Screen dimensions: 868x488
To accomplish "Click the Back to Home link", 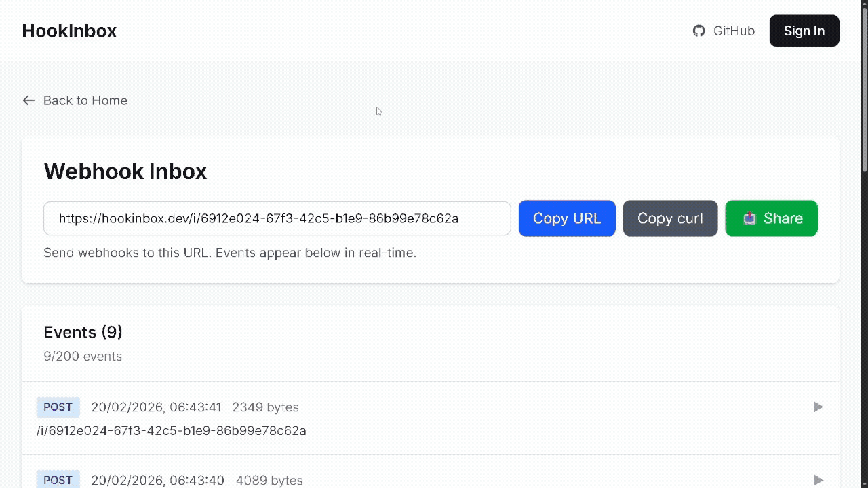I will pos(85,100).
